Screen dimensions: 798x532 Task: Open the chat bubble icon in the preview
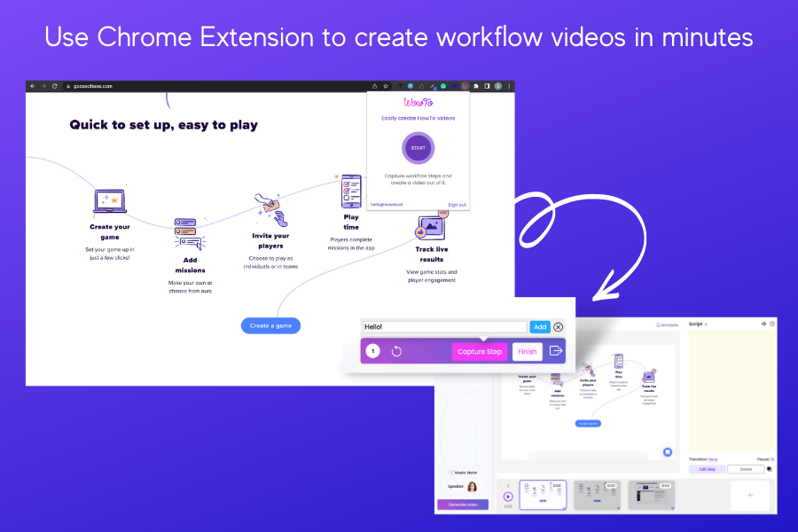pos(668,452)
